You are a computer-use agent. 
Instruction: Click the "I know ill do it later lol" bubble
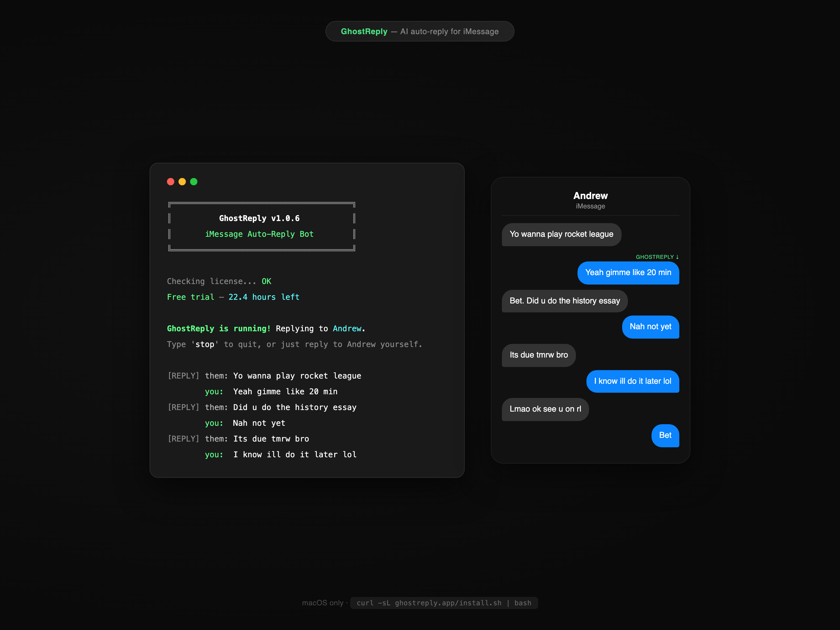click(x=632, y=381)
